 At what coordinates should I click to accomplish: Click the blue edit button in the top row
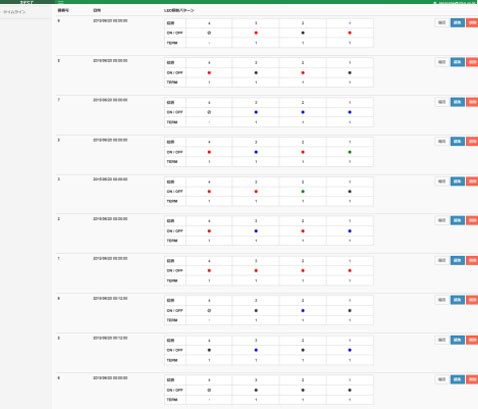[x=458, y=23]
